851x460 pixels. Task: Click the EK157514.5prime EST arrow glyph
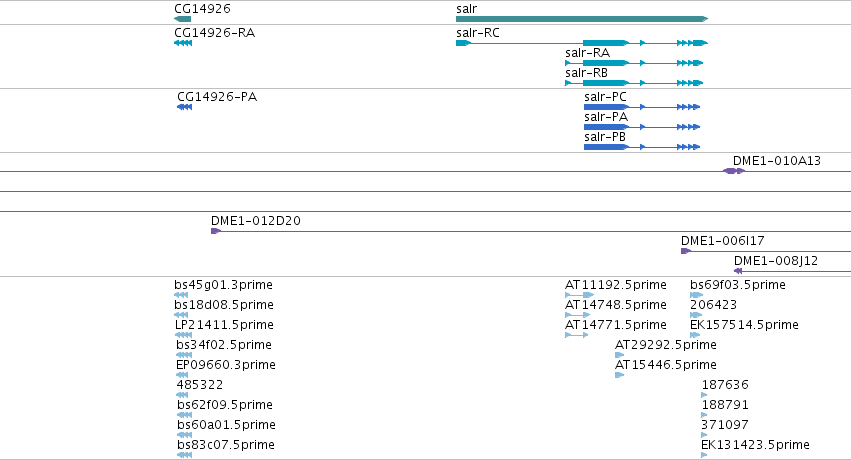pos(695,335)
